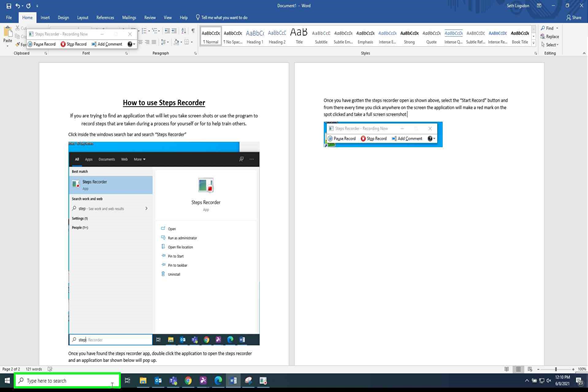Viewport: 588px width, 392px height.
Task: Open Outlook from the taskbar
Action: [x=158, y=381]
